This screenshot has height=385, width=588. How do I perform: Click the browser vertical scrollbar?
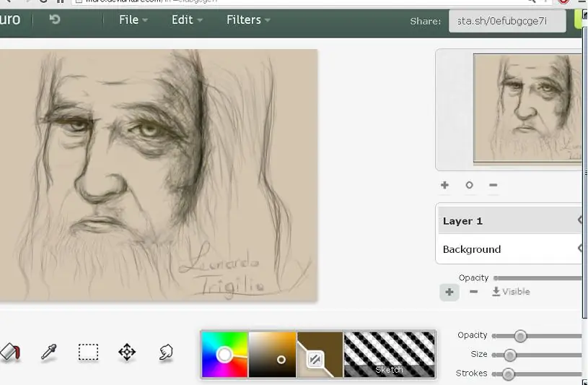[x=585, y=173]
